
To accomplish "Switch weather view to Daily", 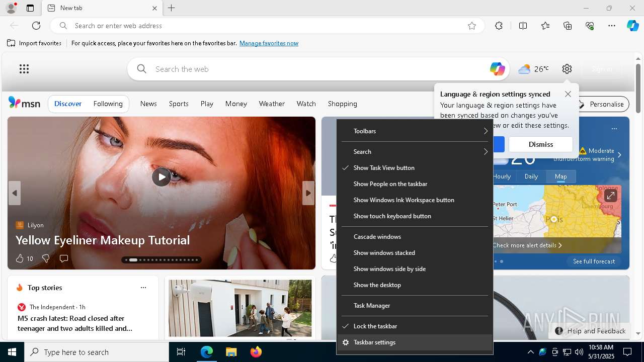I will [531, 176].
